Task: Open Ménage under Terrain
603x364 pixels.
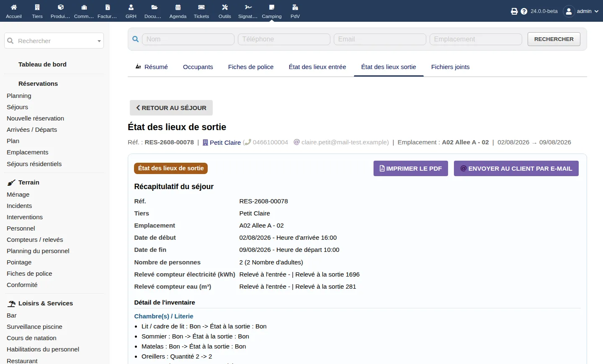Action: click(x=18, y=195)
